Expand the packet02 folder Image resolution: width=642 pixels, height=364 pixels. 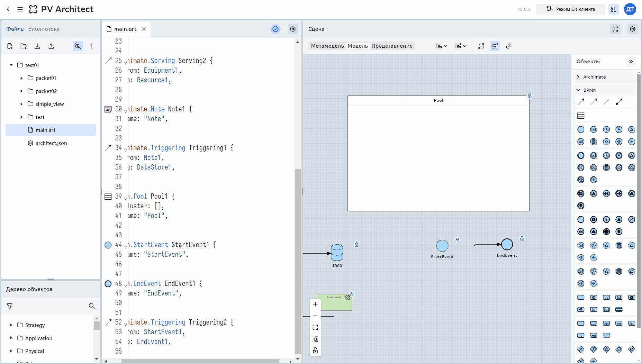(21, 91)
